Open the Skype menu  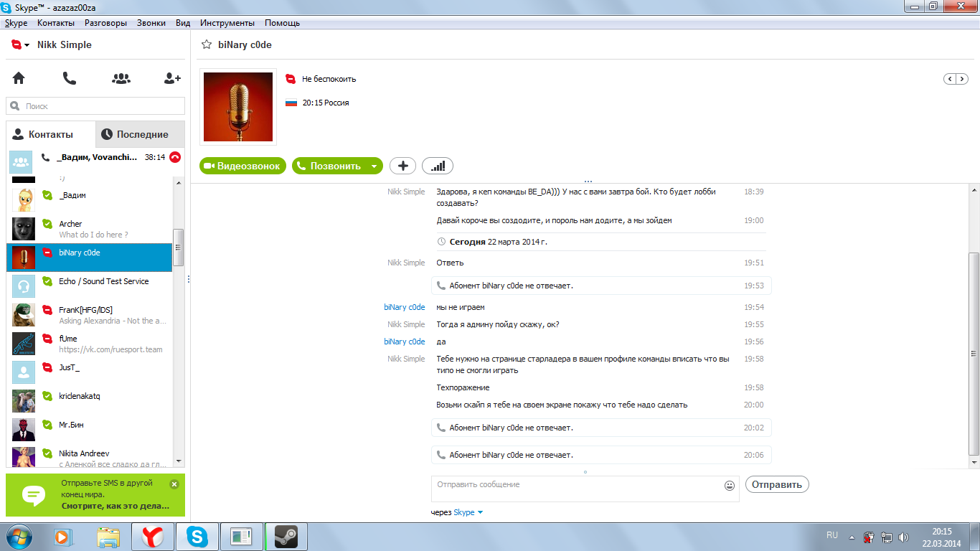[x=16, y=23]
